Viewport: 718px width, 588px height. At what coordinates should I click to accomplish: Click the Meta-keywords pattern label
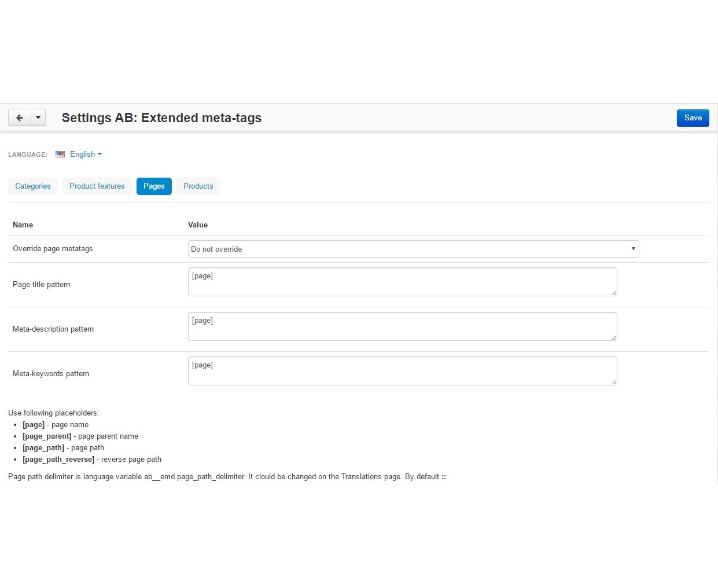point(51,374)
